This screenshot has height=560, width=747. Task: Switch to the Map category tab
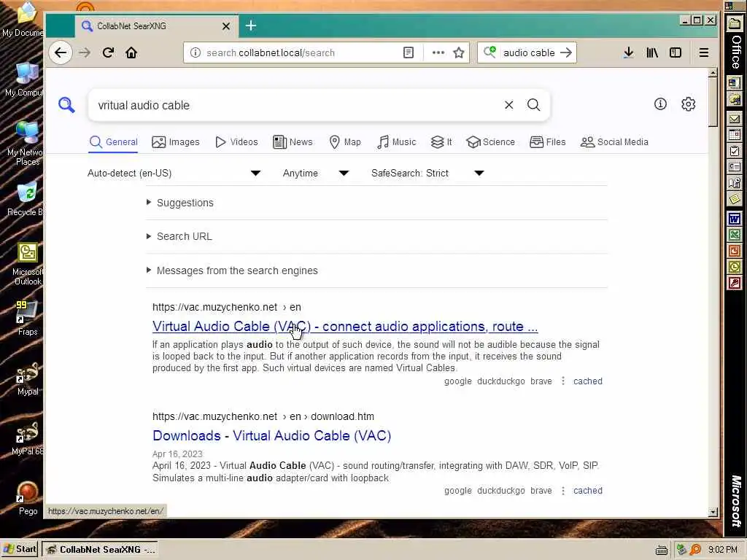(x=345, y=142)
